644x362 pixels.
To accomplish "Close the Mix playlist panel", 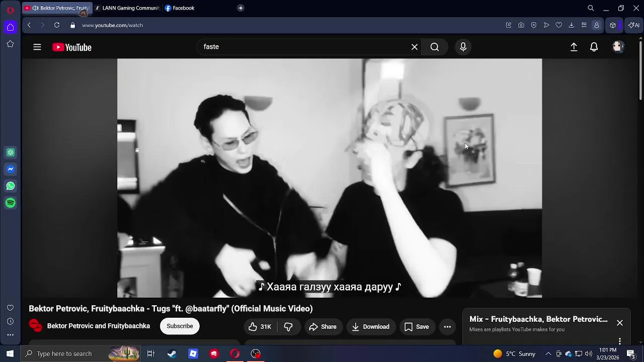I will coord(620,323).
